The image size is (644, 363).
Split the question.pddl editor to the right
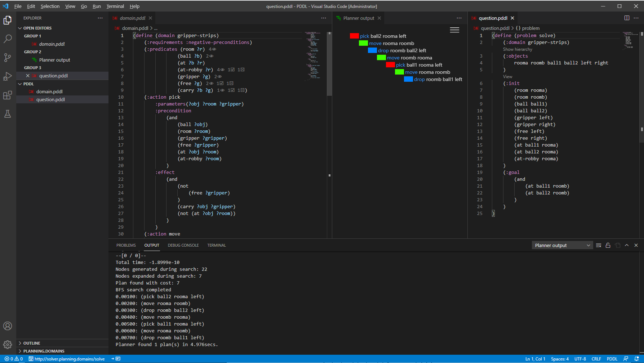pos(627,18)
